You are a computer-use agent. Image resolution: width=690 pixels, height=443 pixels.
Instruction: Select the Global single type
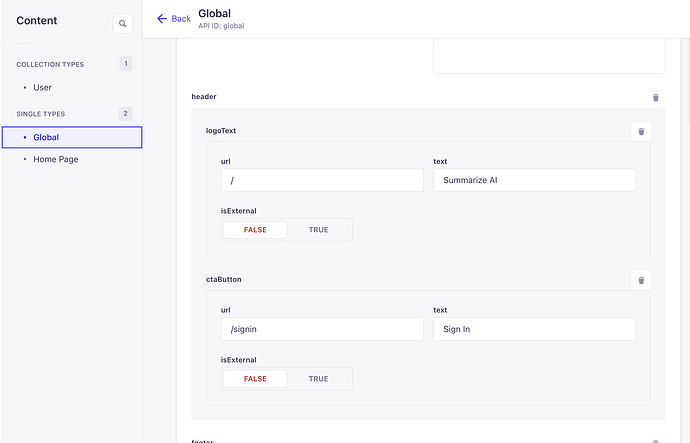coord(46,137)
